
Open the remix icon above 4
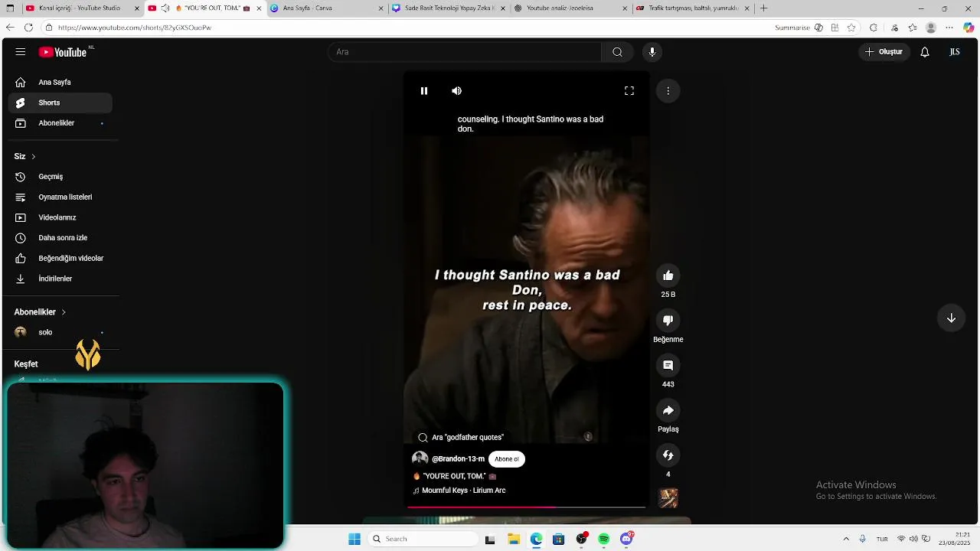click(x=668, y=455)
